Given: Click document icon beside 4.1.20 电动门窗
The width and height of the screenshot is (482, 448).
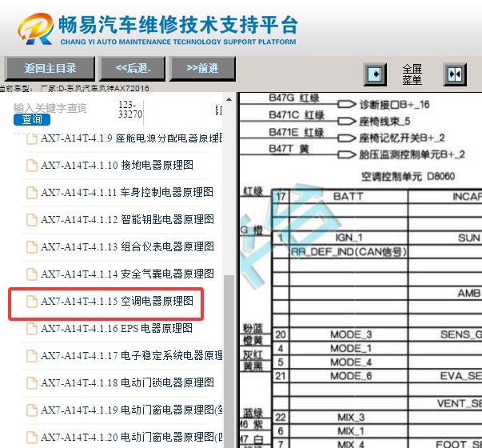Looking at the screenshot, I should [32, 438].
